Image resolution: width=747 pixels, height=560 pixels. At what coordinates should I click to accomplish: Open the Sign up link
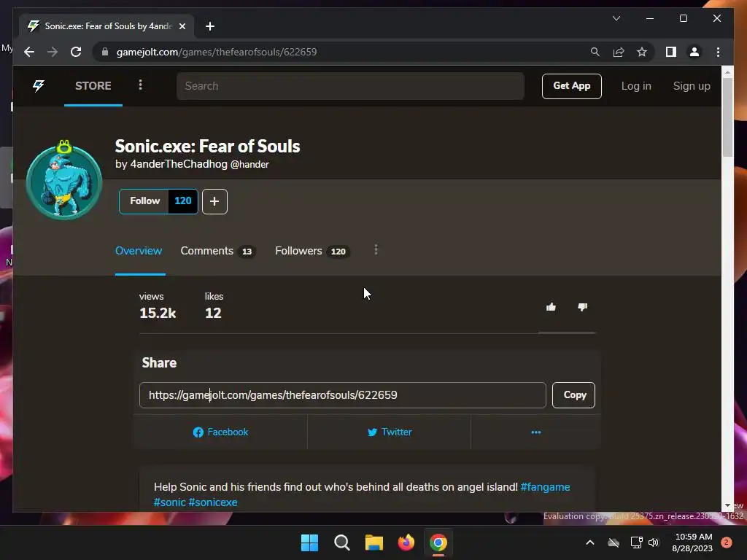coord(692,86)
